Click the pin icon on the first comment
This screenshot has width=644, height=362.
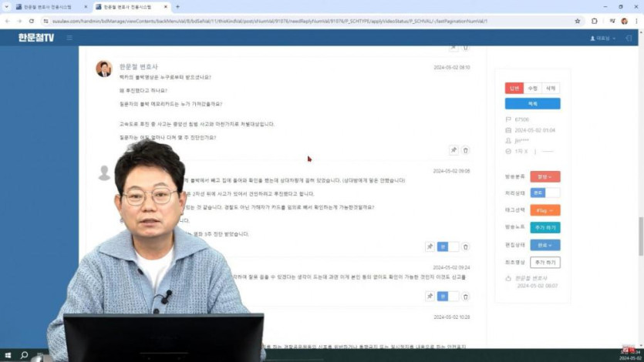click(x=453, y=150)
